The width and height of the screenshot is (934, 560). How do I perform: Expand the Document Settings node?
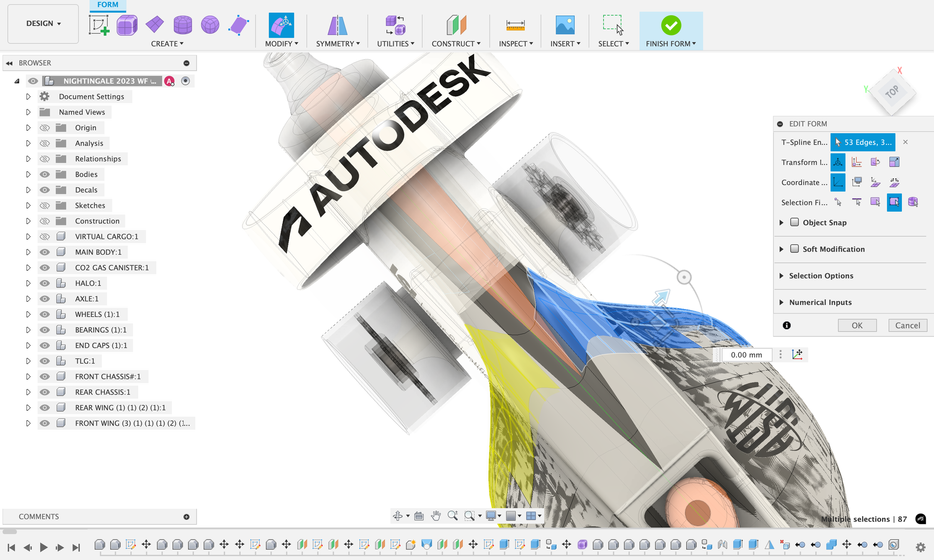[28, 97]
